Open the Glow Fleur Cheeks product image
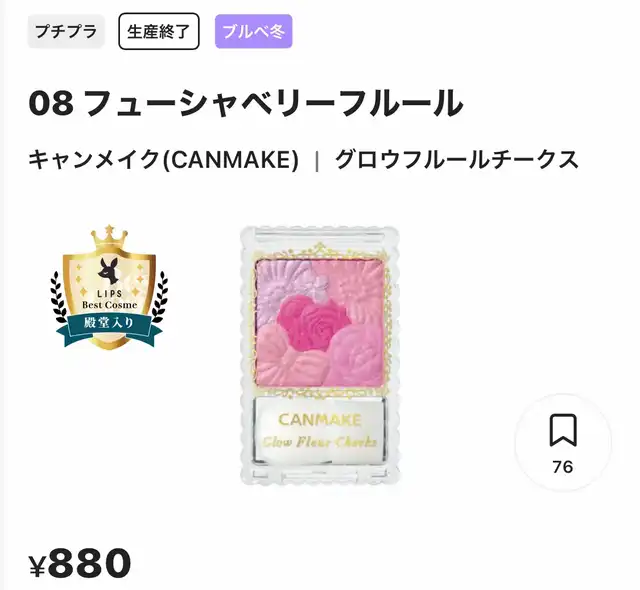This screenshot has width=640, height=590. [319, 355]
